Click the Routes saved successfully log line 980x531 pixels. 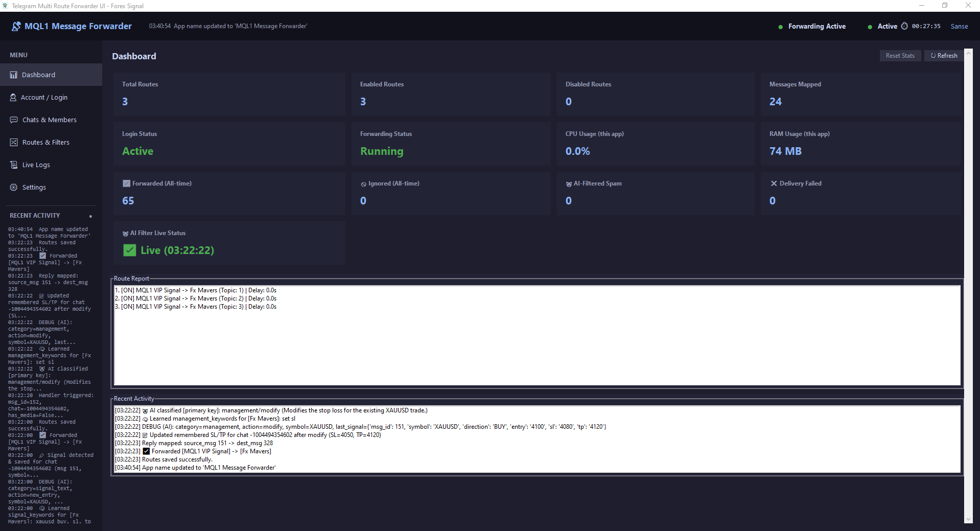(164, 459)
